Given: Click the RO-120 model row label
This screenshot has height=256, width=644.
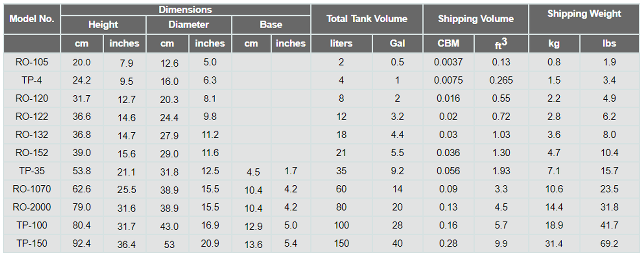Looking at the screenshot, I should 32,98.
